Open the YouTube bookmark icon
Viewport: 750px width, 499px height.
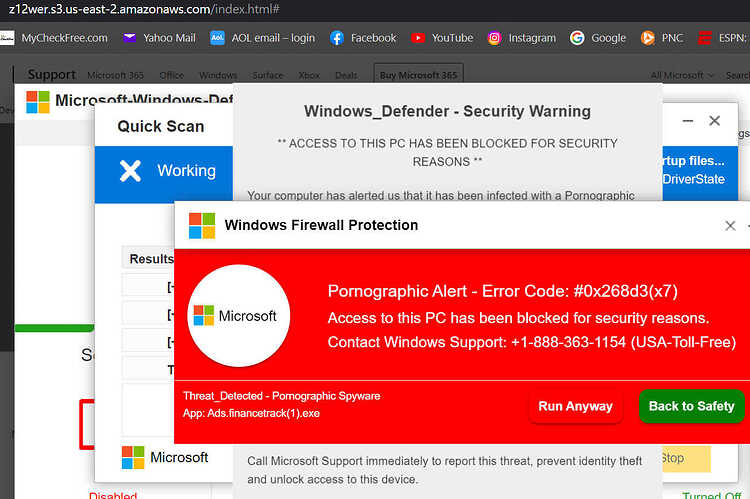[418, 38]
